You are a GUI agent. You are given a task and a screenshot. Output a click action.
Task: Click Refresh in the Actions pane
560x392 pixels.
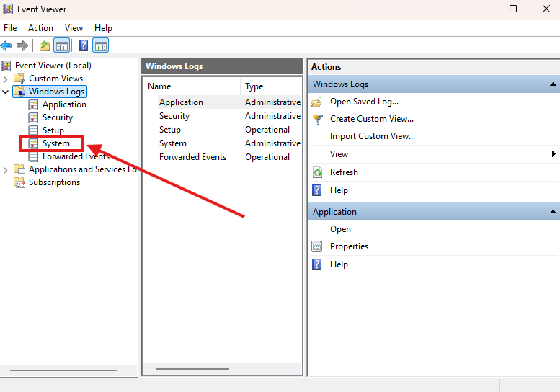(x=344, y=172)
